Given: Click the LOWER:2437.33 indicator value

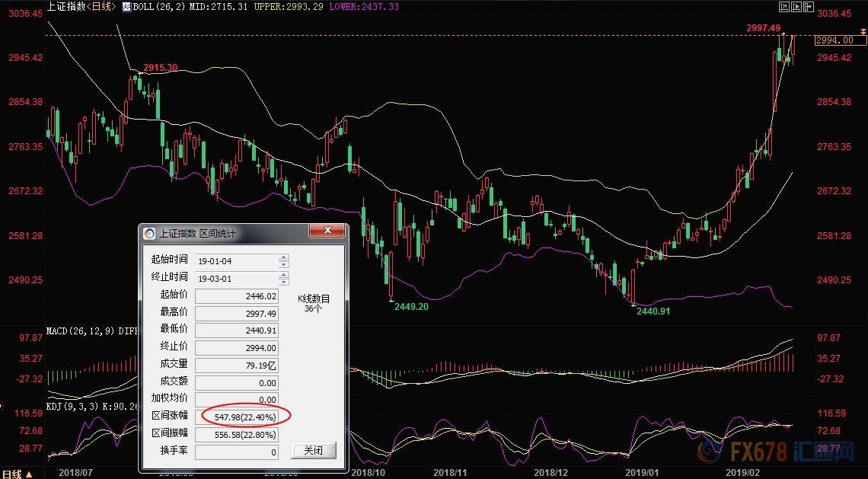Looking at the screenshot, I should coord(364,7).
